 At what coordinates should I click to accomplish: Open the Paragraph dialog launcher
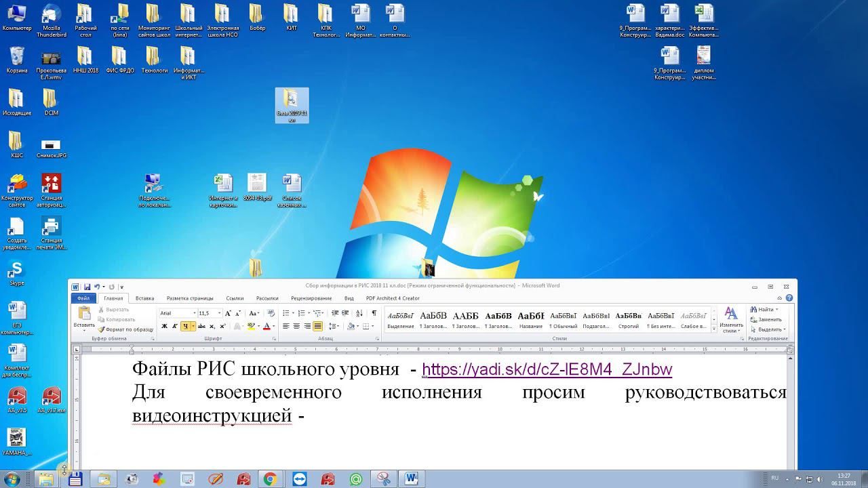point(378,338)
